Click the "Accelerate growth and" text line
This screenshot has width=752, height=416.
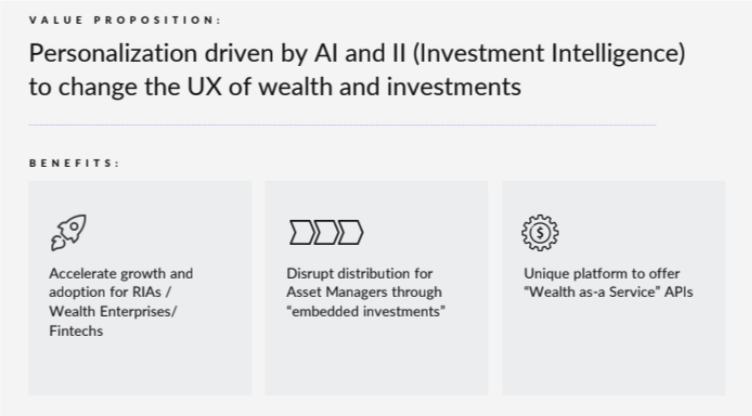coord(121,273)
